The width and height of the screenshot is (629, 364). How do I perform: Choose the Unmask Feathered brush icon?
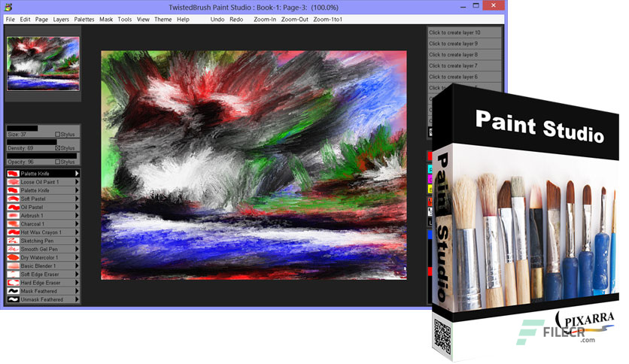(x=14, y=299)
